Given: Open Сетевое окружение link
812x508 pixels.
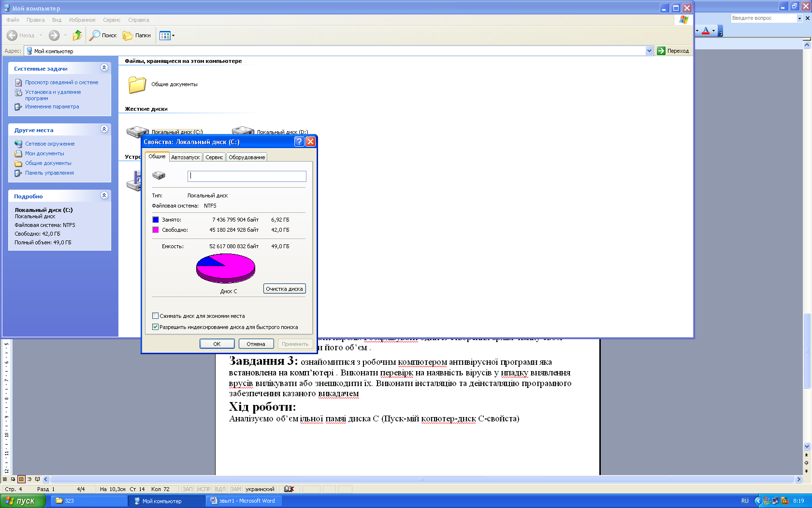Looking at the screenshot, I should [50, 144].
